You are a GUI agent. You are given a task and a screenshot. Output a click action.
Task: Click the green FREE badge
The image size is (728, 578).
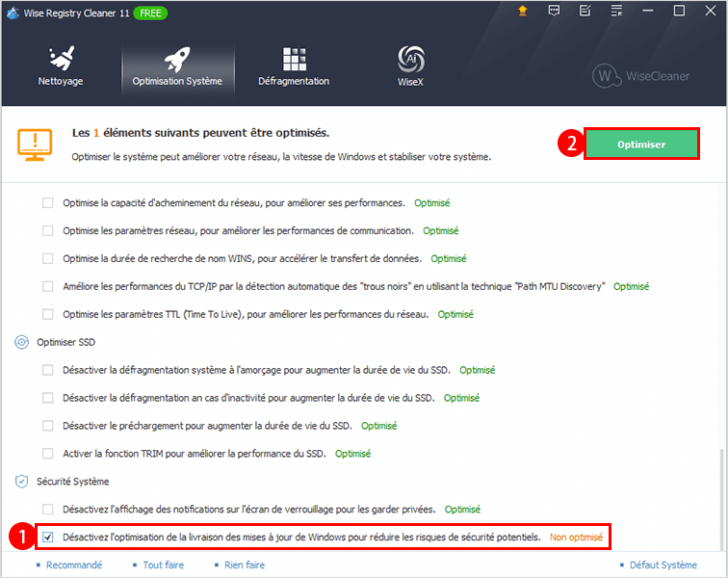click(150, 13)
